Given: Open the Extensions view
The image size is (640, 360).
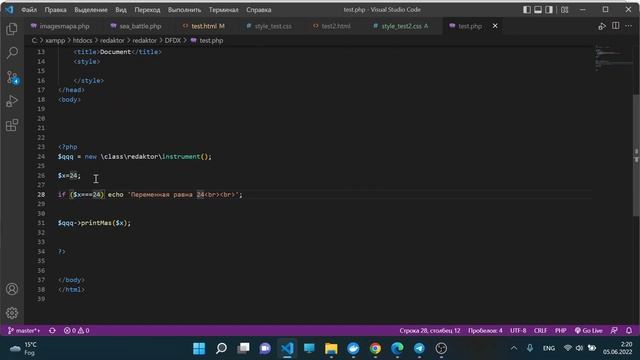Looking at the screenshot, I should click(12, 125).
